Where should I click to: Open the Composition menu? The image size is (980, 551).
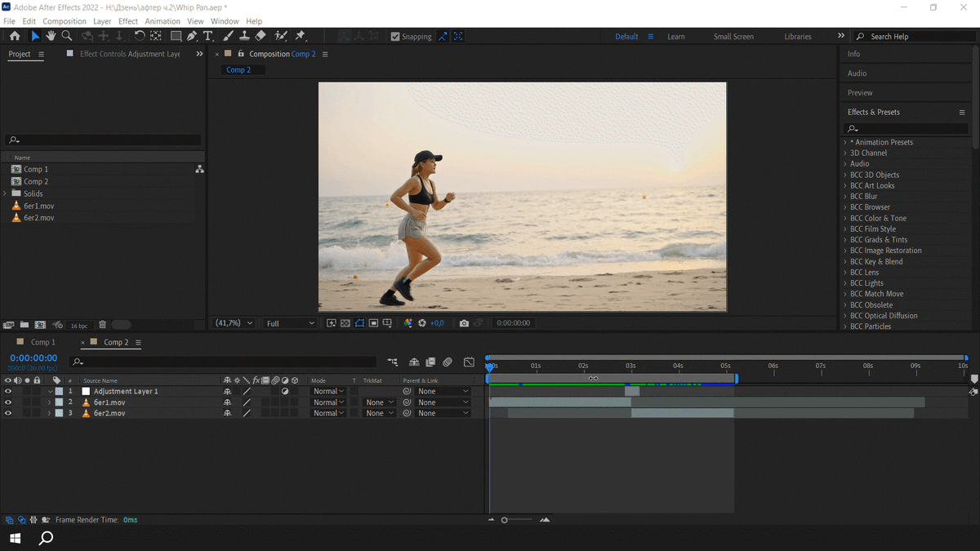pos(64,21)
